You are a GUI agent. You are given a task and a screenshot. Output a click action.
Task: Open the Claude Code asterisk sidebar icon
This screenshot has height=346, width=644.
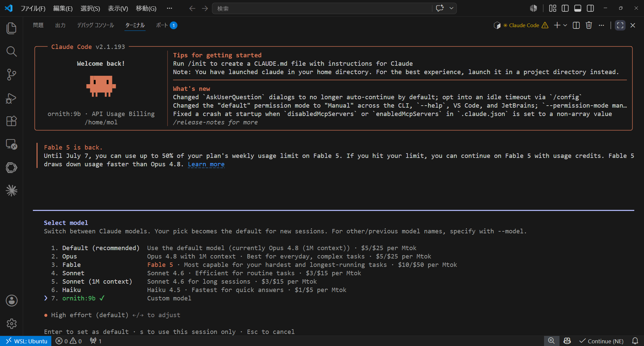point(11,191)
